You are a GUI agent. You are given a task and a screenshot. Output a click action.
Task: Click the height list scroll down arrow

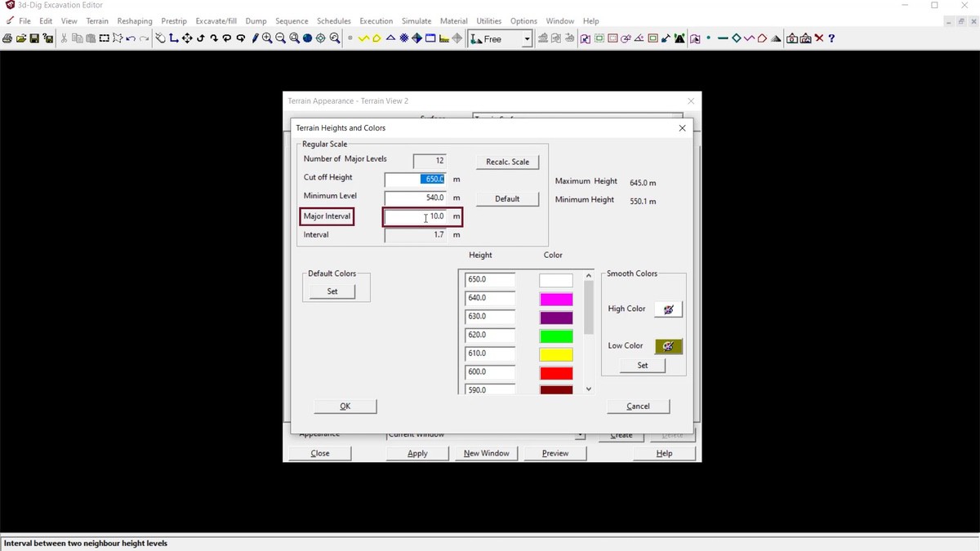pos(589,389)
